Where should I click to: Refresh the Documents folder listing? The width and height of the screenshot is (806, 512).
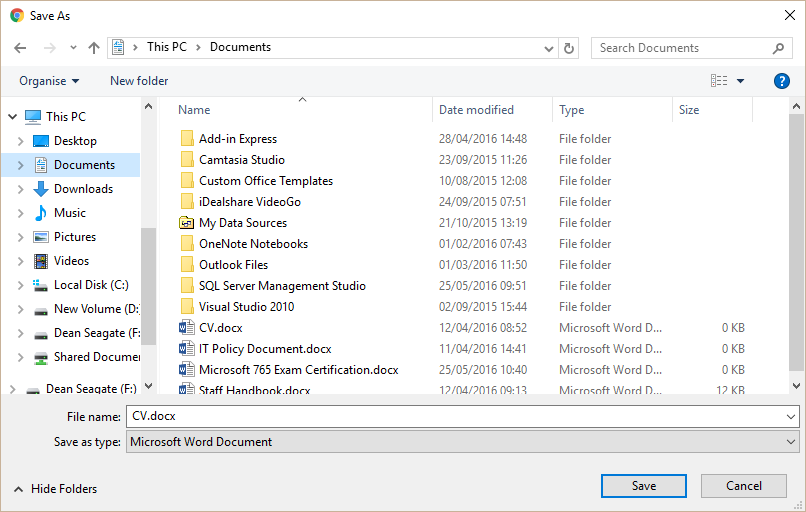pyautogui.click(x=570, y=48)
